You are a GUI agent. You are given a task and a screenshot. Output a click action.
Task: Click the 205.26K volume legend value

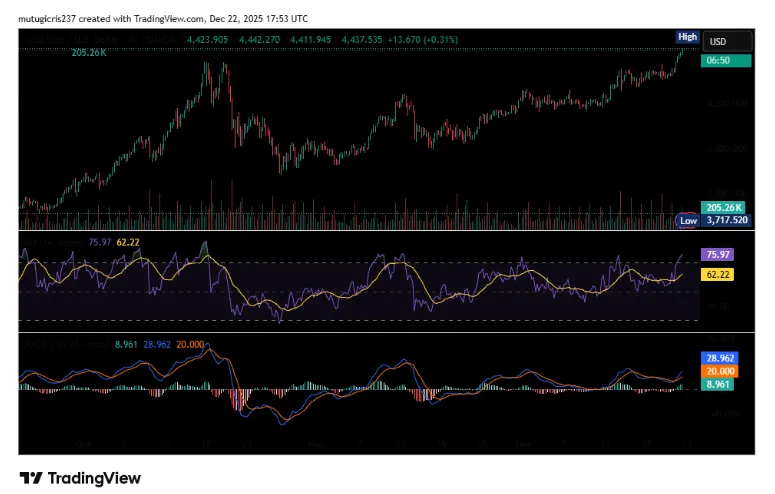point(88,53)
